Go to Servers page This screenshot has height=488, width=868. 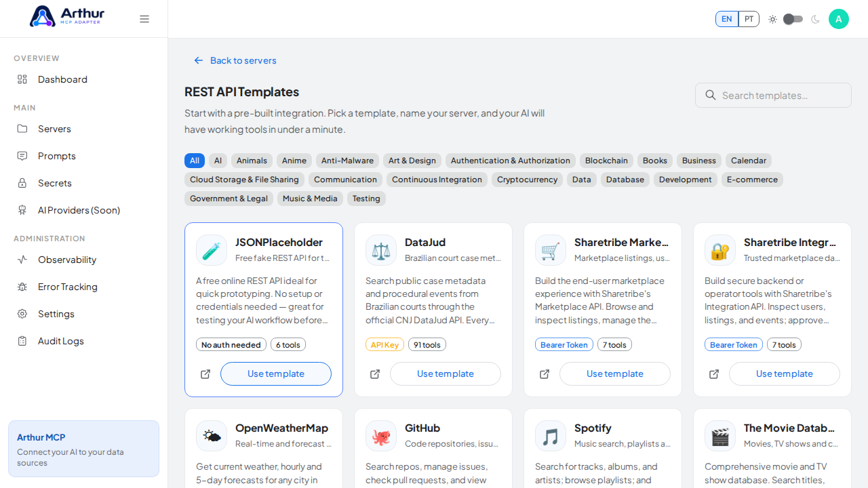84,129
